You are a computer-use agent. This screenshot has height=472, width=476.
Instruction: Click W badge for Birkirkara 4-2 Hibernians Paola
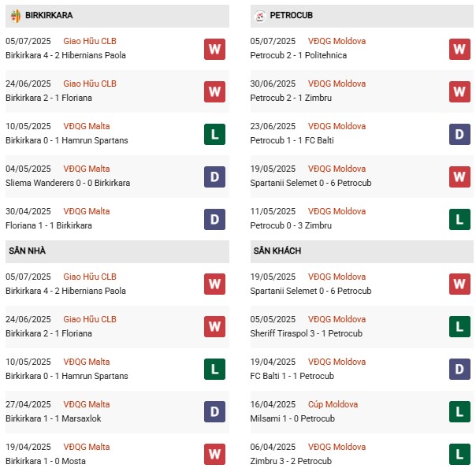(x=214, y=49)
